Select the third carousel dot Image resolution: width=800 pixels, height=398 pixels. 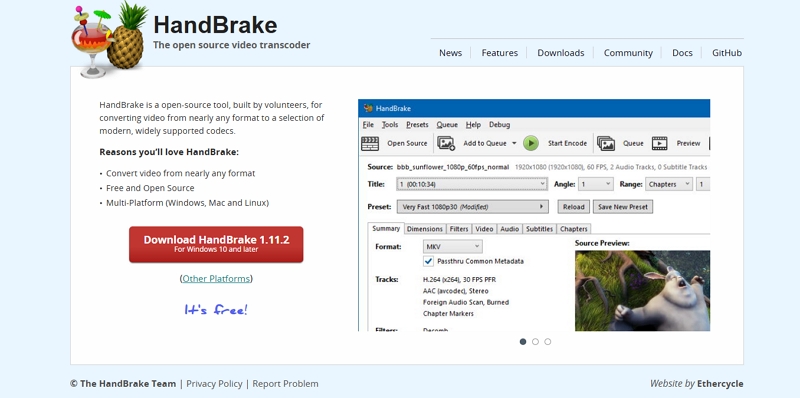pyautogui.click(x=547, y=342)
